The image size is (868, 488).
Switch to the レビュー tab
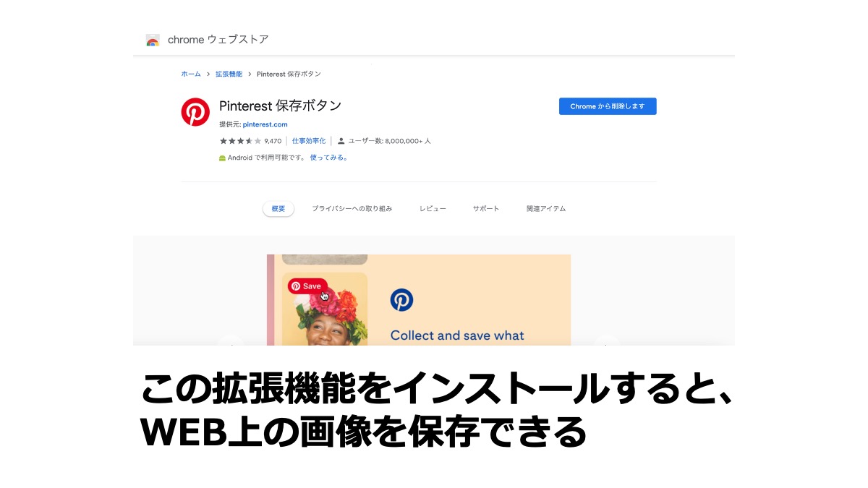tap(433, 208)
